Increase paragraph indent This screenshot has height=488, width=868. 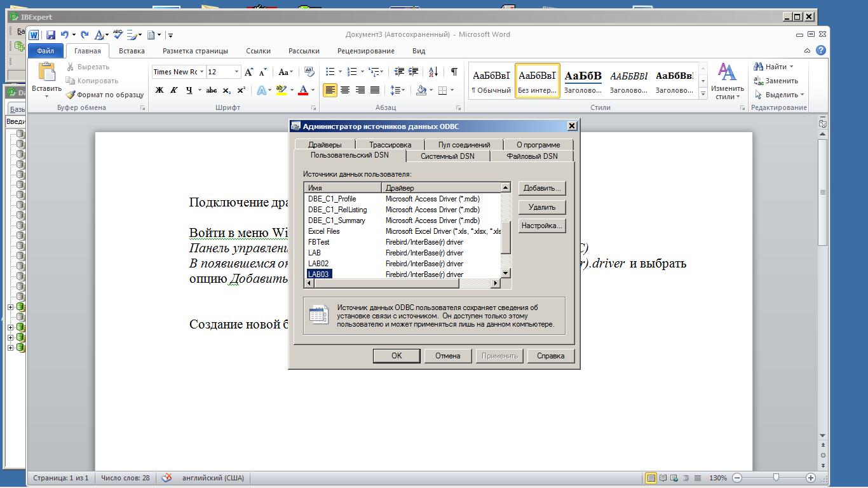click(x=414, y=72)
